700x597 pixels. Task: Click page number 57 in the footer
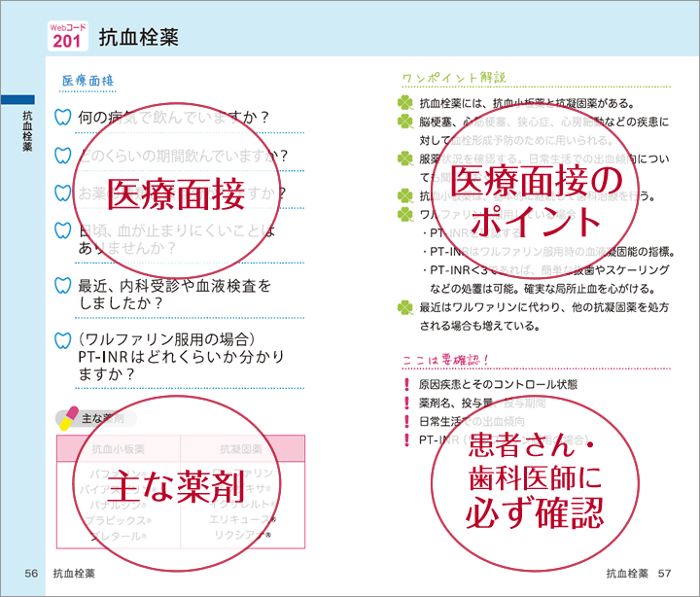(665, 574)
